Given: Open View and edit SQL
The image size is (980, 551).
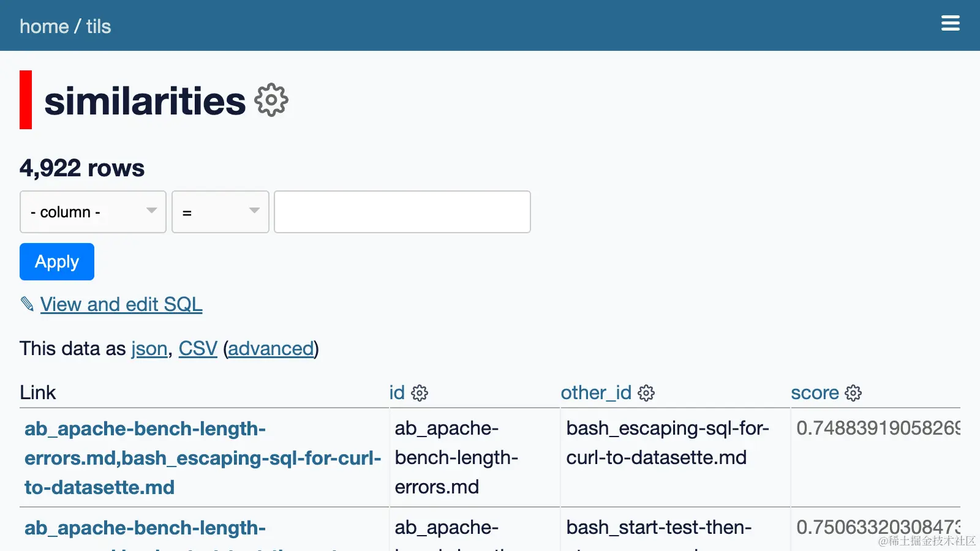Looking at the screenshot, I should pyautogui.click(x=121, y=304).
